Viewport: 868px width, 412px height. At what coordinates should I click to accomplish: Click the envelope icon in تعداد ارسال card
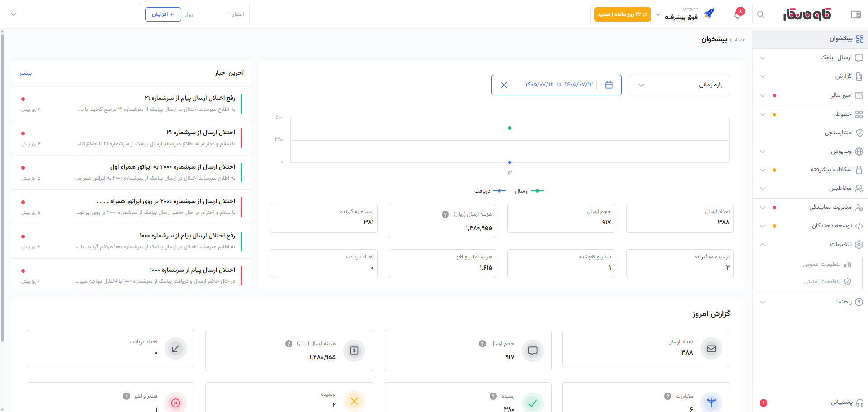(711, 348)
